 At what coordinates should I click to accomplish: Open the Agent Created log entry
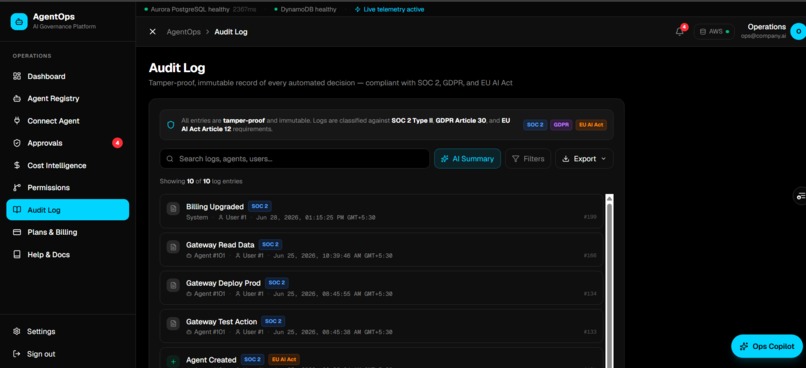coord(381,358)
